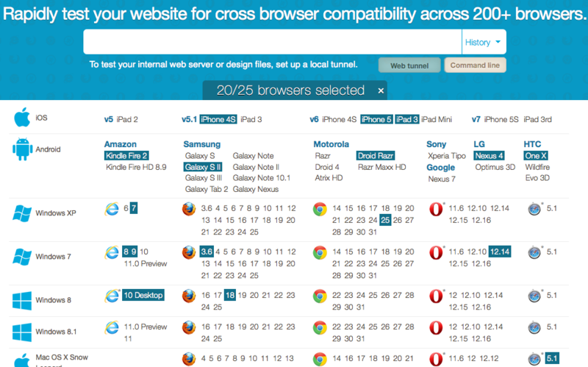Deselect Chrome 25 on Windows XP
Screen dimensions: 588x367
coord(385,220)
